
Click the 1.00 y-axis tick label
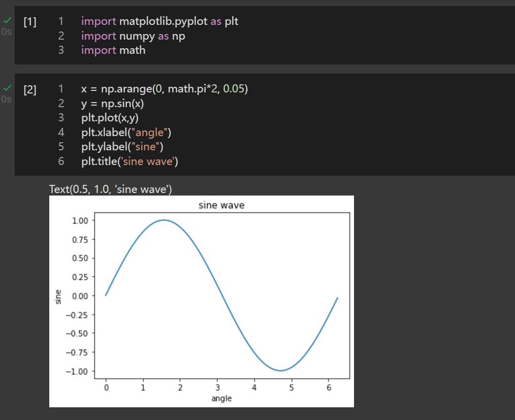pos(80,221)
